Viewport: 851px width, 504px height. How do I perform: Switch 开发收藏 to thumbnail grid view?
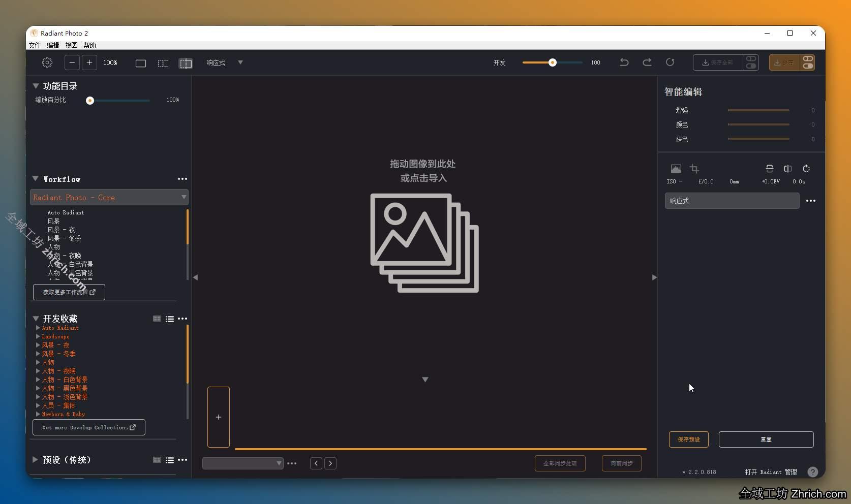pos(157,319)
